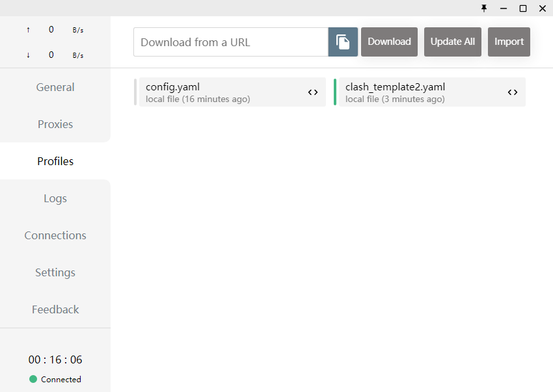This screenshot has width=553, height=392.
Task: Click the upload speed up-arrow indicator
Action: 28,30
